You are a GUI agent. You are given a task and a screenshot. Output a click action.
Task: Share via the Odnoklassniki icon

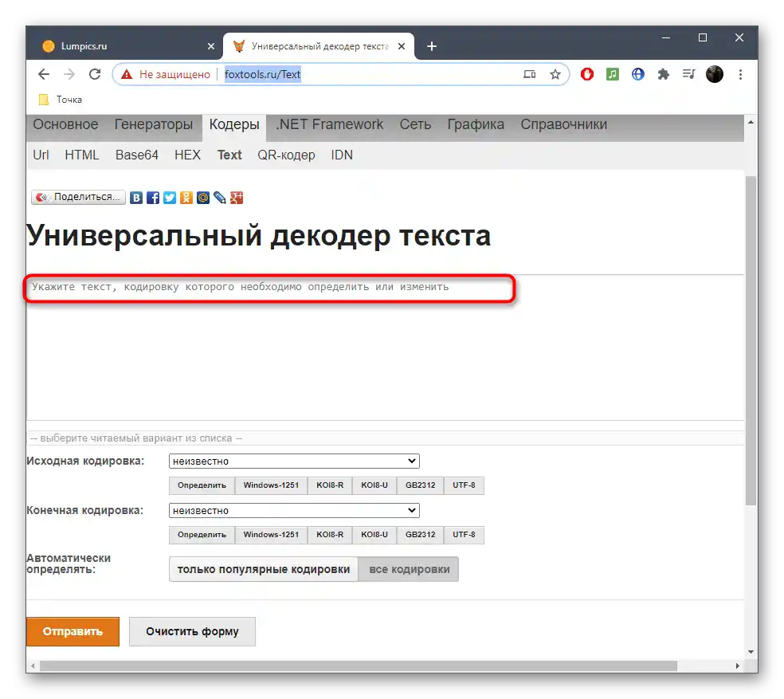(186, 198)
